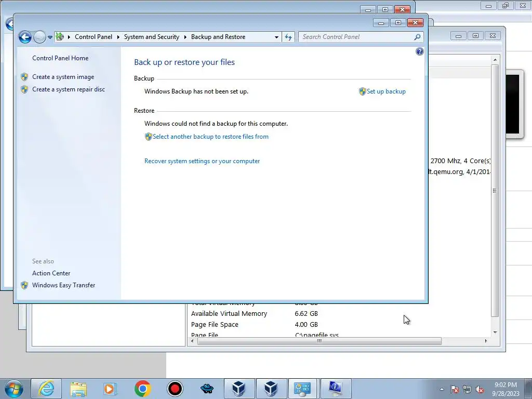Click the Forward arrow navigation button
The height and width of the screenshot is (399, 532).
[x=39, y=37]
